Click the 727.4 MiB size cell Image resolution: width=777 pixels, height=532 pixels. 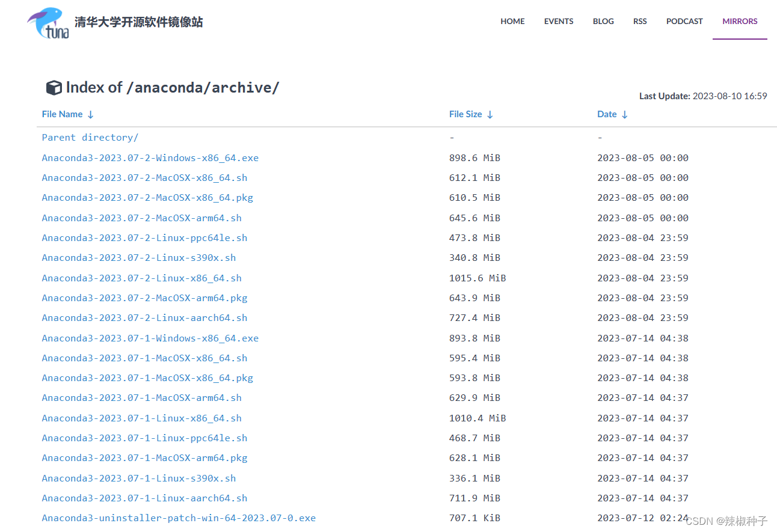tap(474, 318)
